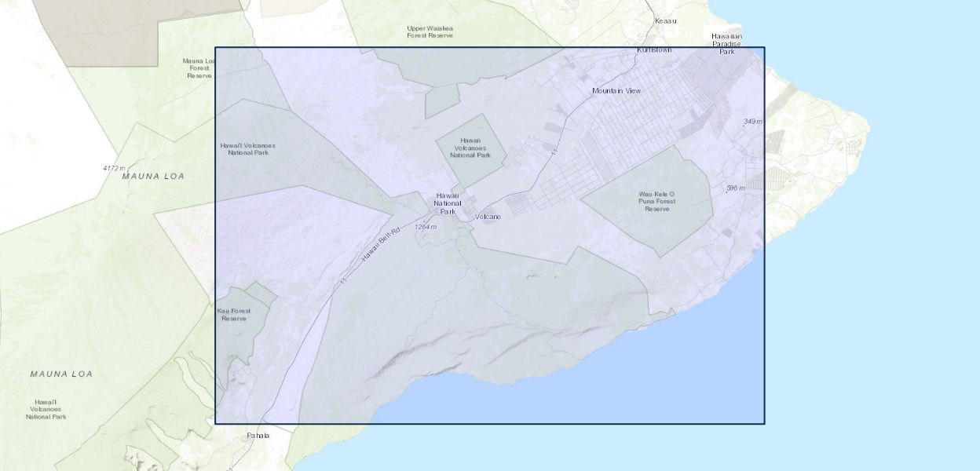Click the Hawaii National Park label near Volcano
This screenshot has height=471, width=980.
(x=448, y=203)
